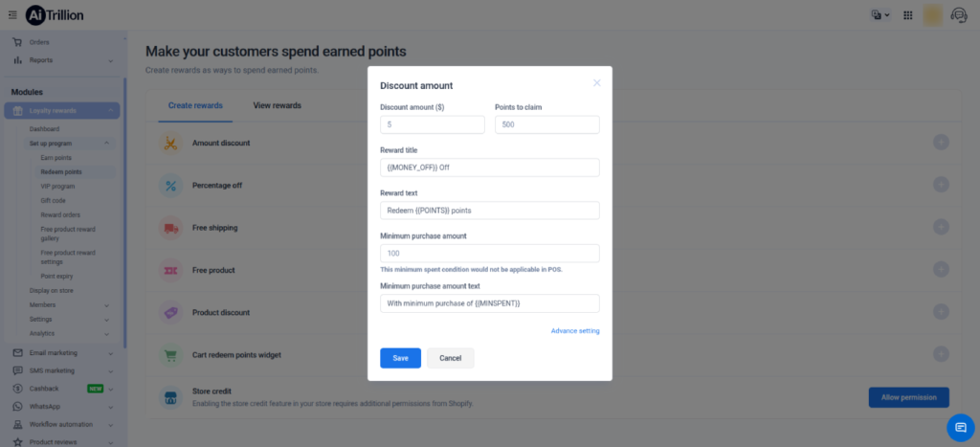Viewport: 980px width, 447px height.
Task: Click the support headset icon
Action: coord(961,14)
